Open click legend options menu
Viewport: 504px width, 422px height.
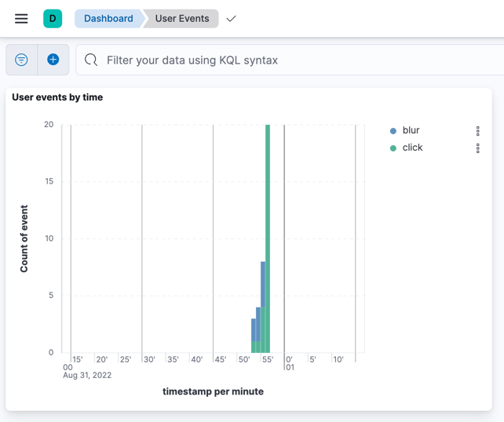point(478,148)
